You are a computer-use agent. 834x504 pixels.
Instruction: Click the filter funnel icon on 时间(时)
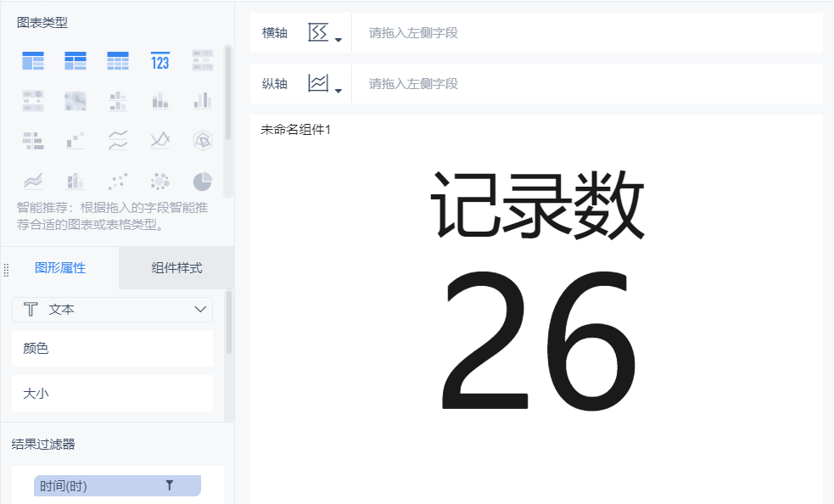click(x=170, y=485)
